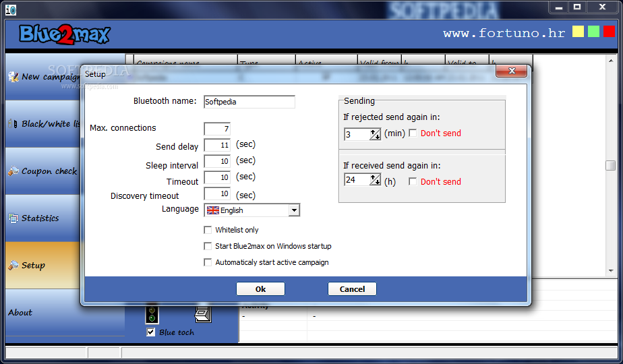Click the rejected resend value 3

coord(357,134)
